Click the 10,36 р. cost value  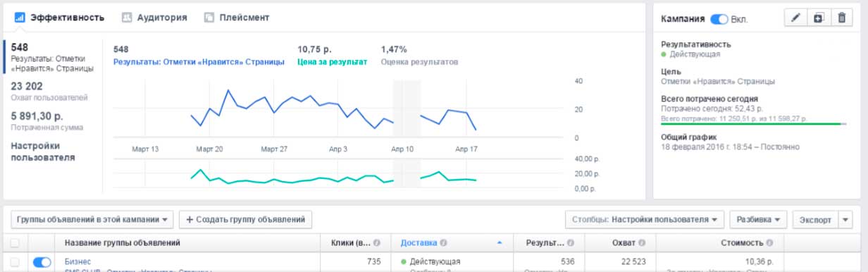pyautogui.click(x=758, y=262)
